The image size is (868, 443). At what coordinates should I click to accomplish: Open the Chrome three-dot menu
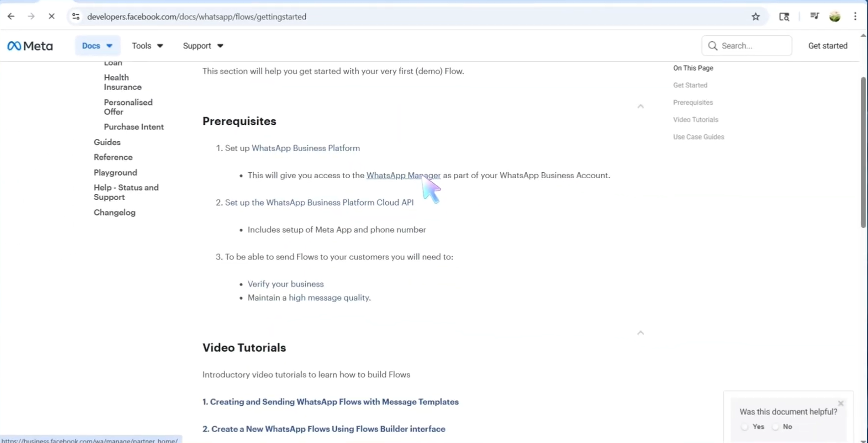coord(855,17)
